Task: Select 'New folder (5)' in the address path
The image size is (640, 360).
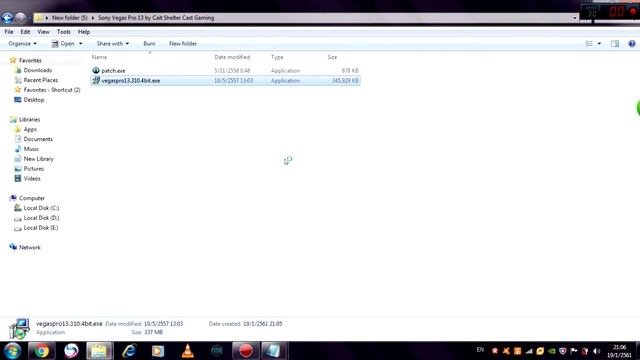Action: pyautogui.click(x=69, y=18)
